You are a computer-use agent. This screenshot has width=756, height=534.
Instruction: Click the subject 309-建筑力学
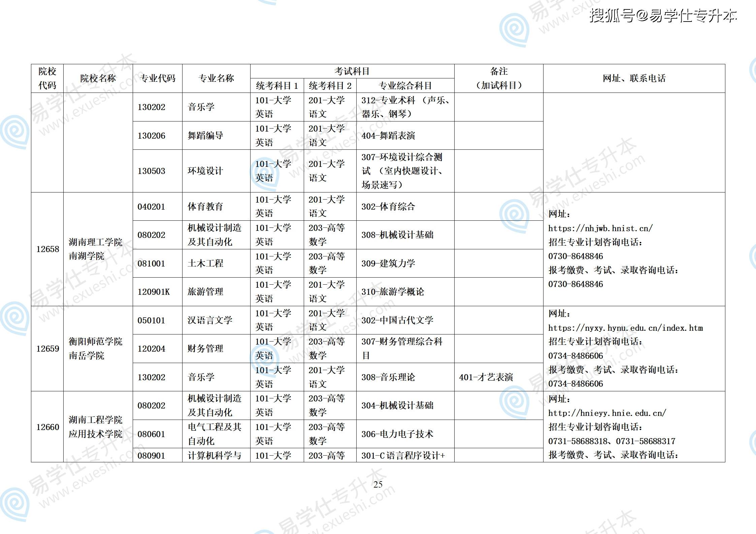(388, 264)
